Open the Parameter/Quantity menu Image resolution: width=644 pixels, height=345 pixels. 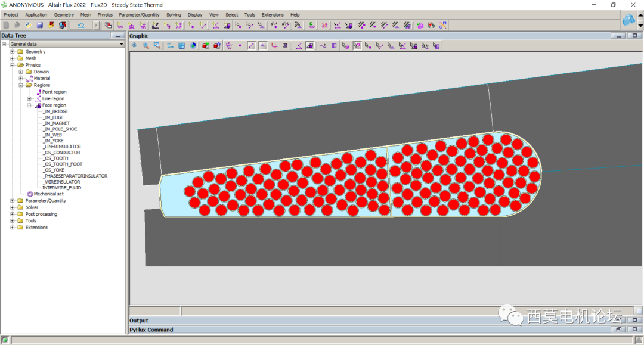(139, 15)
